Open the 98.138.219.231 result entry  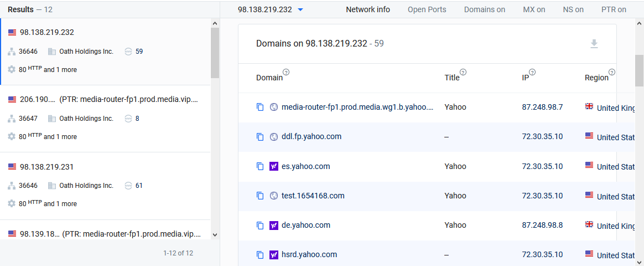105,186
